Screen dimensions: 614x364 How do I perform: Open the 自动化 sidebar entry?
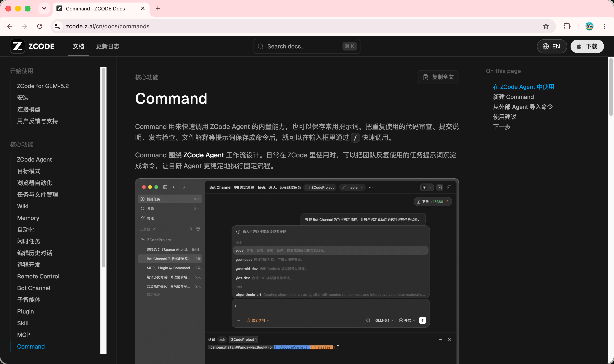point(26,230)
